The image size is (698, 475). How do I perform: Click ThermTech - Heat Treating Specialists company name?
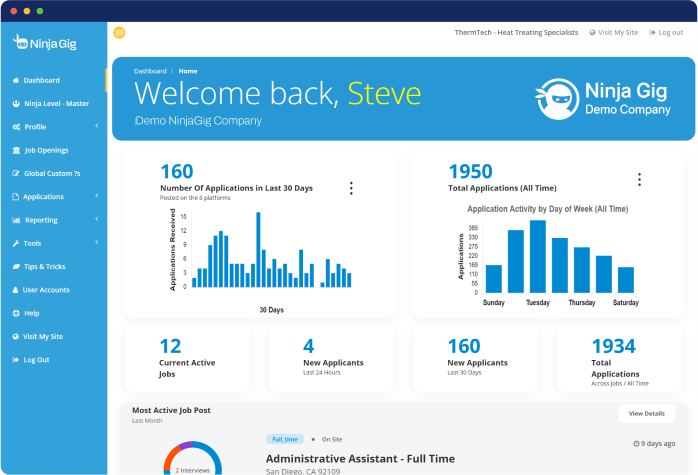click(516, 32)
